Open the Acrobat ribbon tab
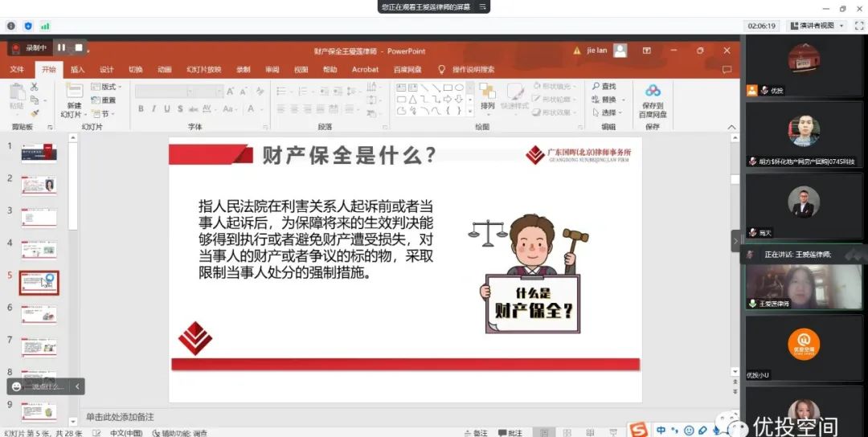Screen dimensions: 868x437 (x=366, y=70)
